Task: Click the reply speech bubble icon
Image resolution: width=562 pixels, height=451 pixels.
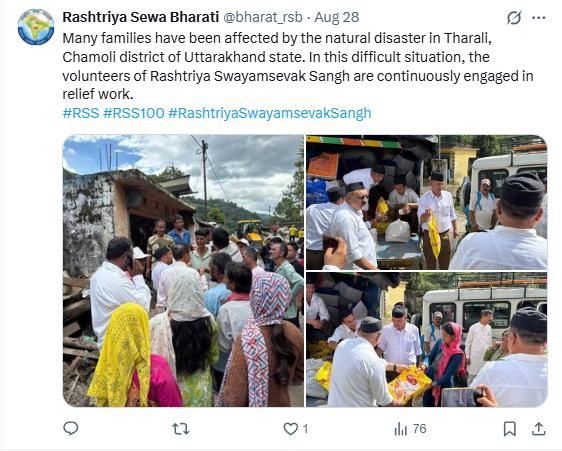Action: click(x=71, y=428)
